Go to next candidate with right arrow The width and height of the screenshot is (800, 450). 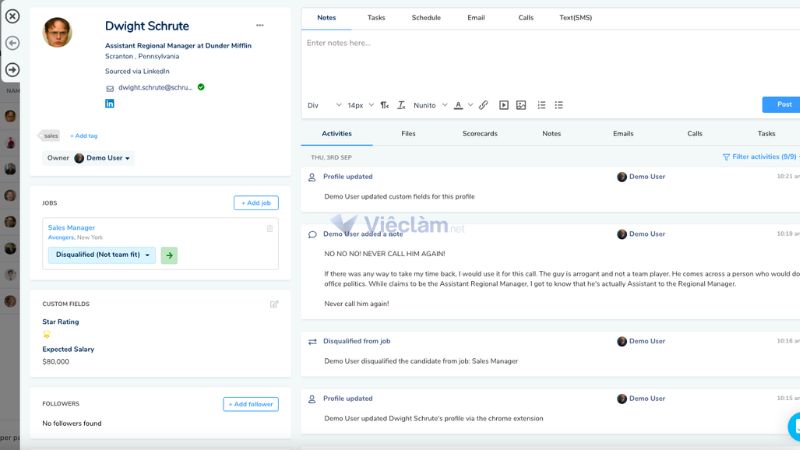[12, 69]
